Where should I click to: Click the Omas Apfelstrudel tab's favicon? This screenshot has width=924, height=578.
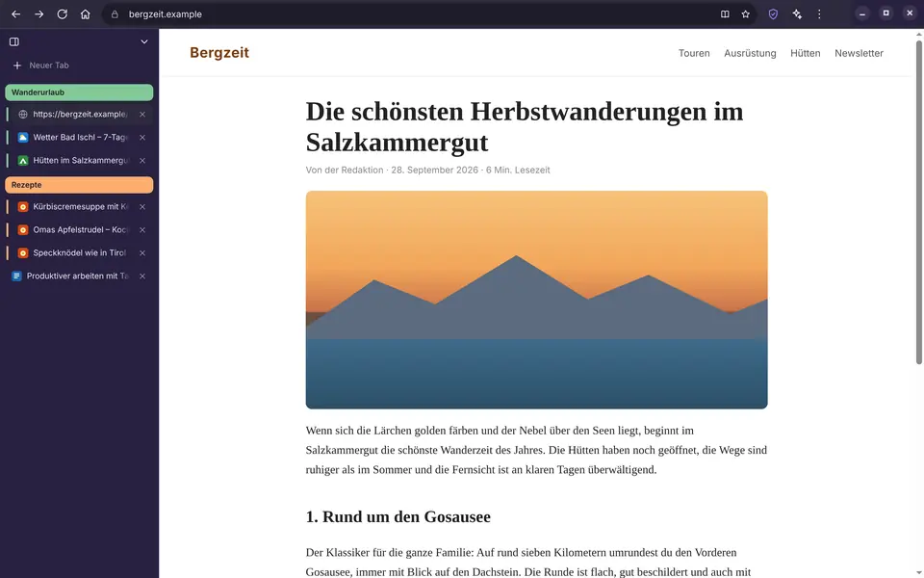(23, 230)
